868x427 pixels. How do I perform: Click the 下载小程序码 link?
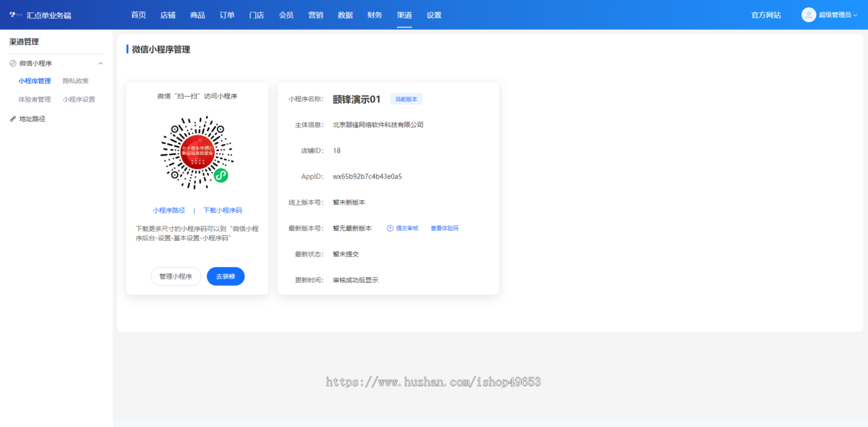pos(223,211)
